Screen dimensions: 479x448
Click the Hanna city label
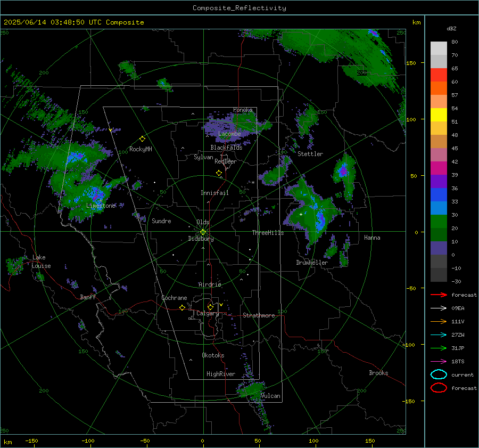click(372, 238)
